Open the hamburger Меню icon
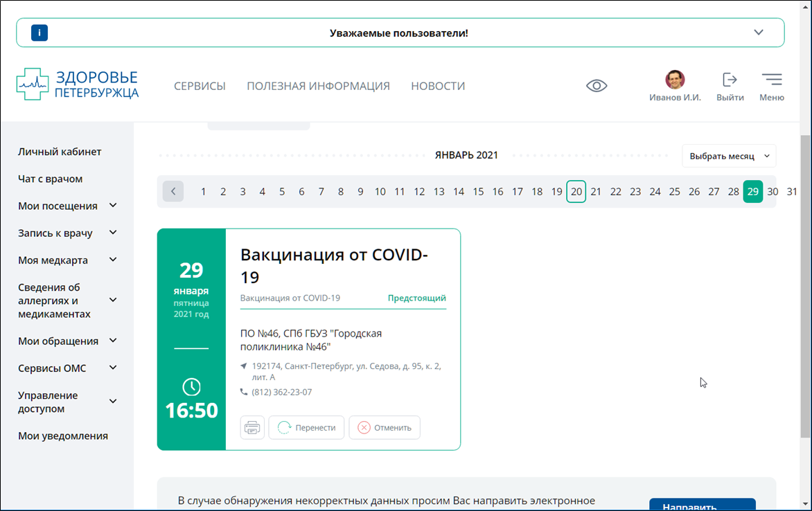The width and height of the screenshot is (812, 511). point(772,79)
